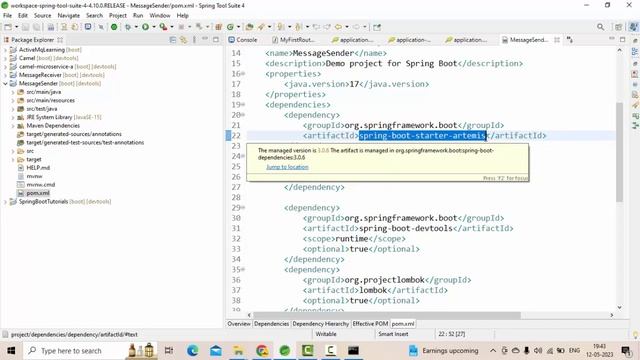Switch to the Dependencies tab
Viewport: 640px width, 360px height.
pyautogui.click(x=271, y=324)
